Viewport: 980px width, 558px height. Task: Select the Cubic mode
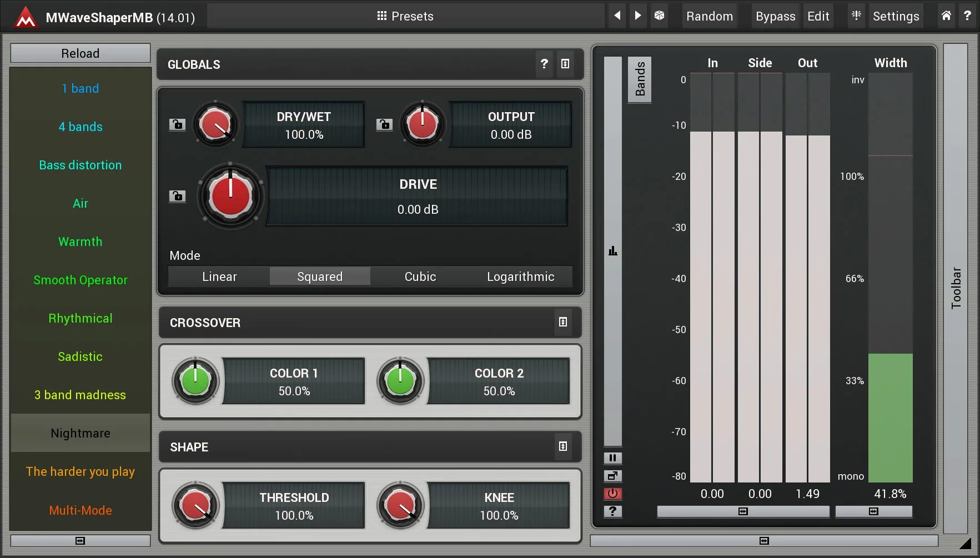click(x=420, y=277)
